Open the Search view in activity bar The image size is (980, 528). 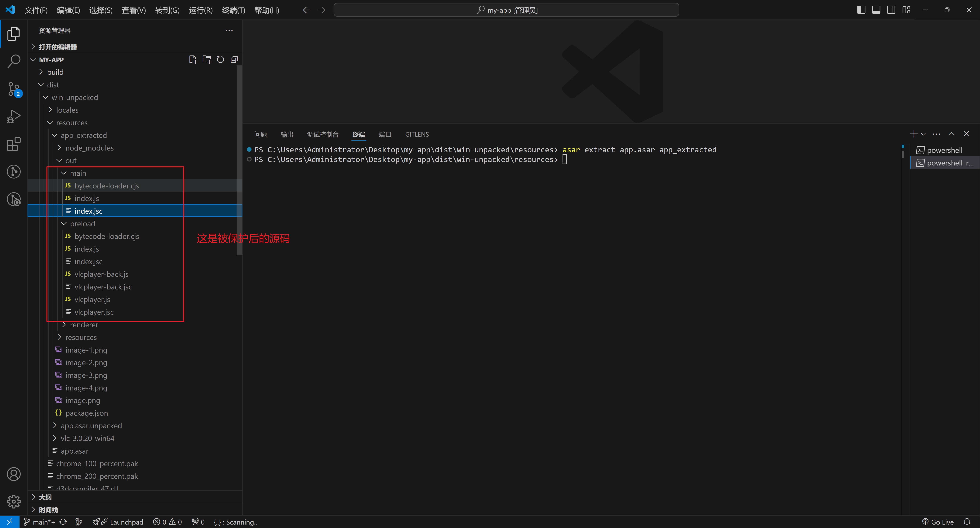[x=14, y=61]
